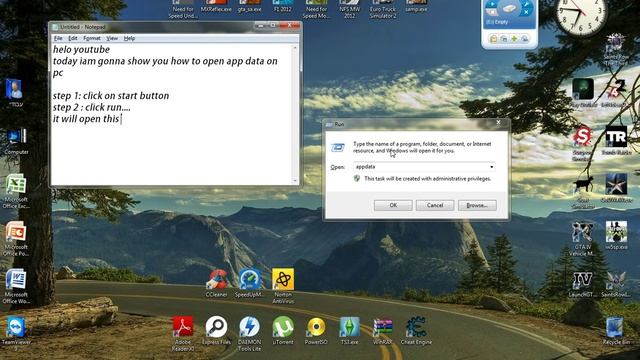The height and width of the screenshot is (360, 640).
Task: Open the View menu in Notepad
Action: point(112,38)
